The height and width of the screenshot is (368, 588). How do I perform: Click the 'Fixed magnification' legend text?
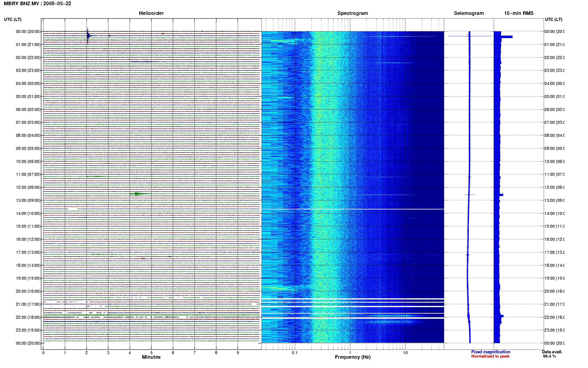click(491, 352)
